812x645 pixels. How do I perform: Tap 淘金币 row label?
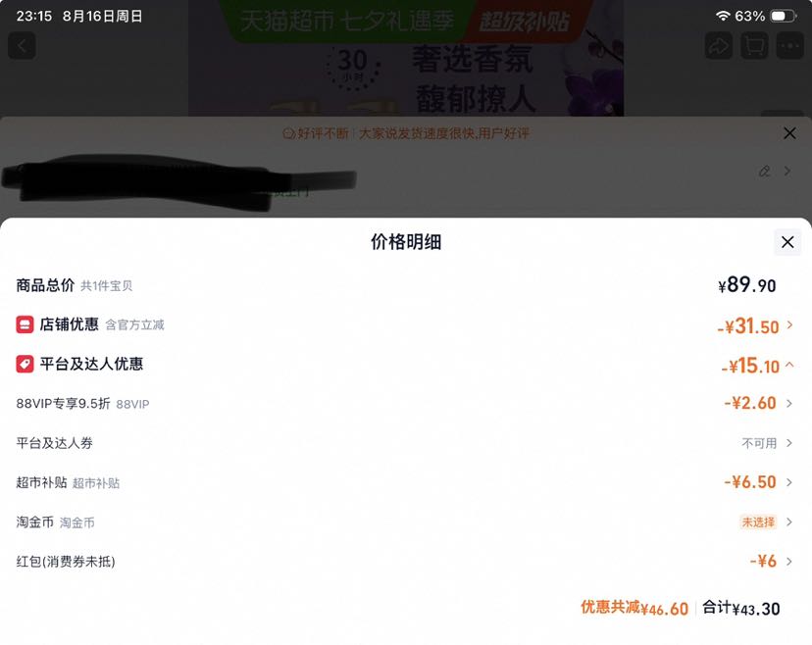[x=34, y=521]
